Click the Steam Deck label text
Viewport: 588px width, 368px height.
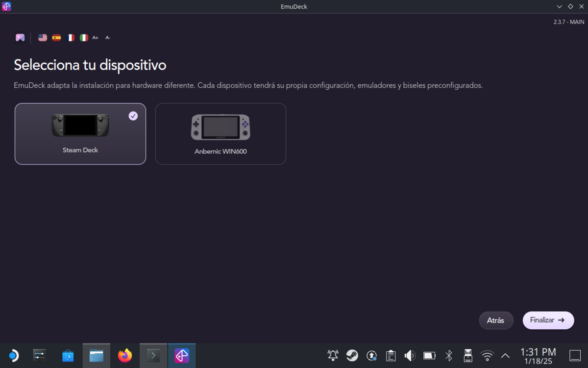[x=80, y=150]
